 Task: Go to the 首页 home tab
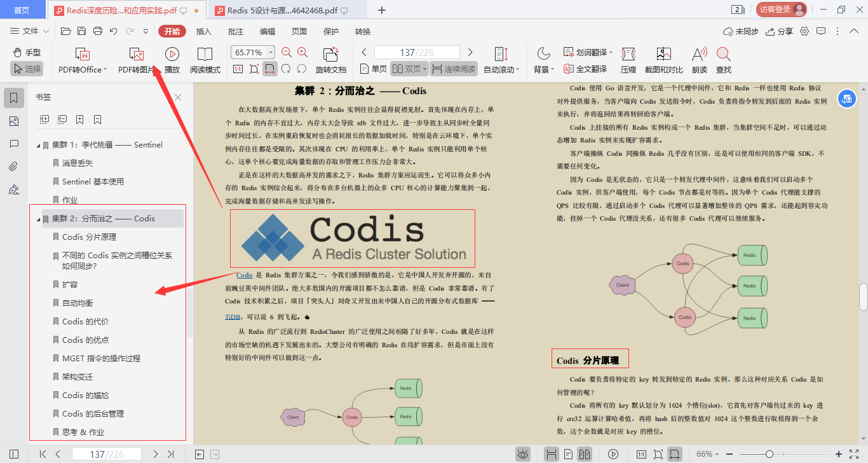22,10
